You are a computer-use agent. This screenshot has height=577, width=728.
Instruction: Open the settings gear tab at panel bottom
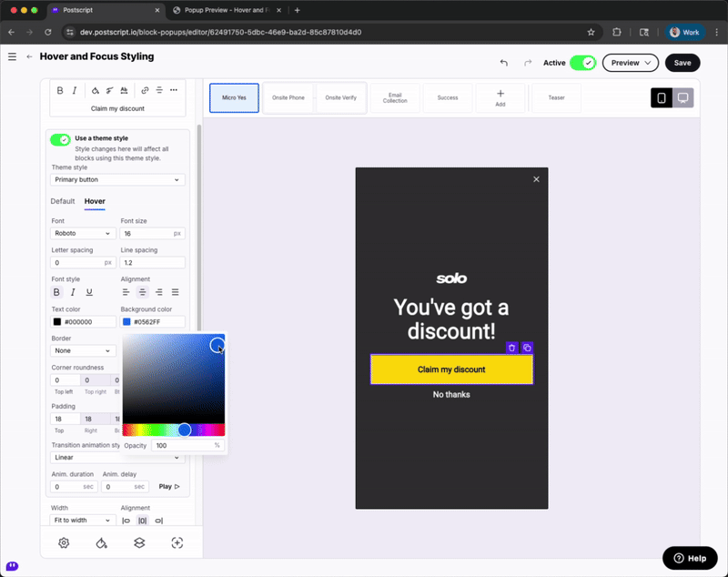point(64,542)
